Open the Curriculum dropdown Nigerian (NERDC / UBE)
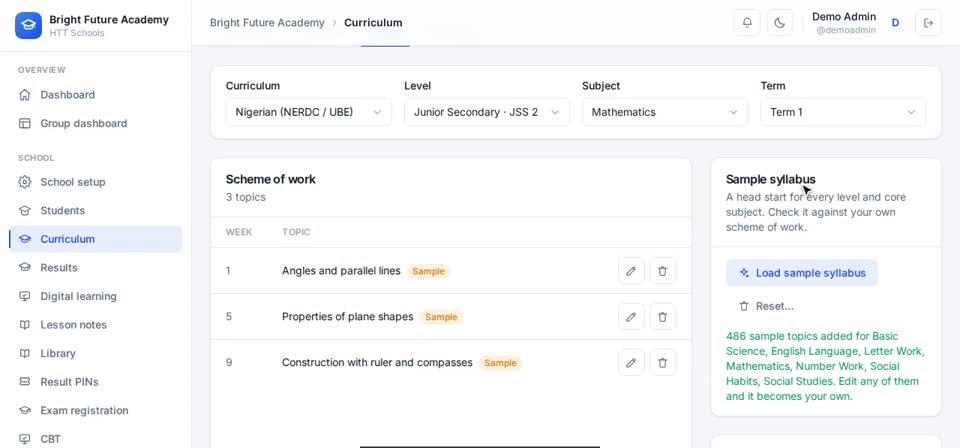This screenshot has height=448, width=960. pos(309,113)
